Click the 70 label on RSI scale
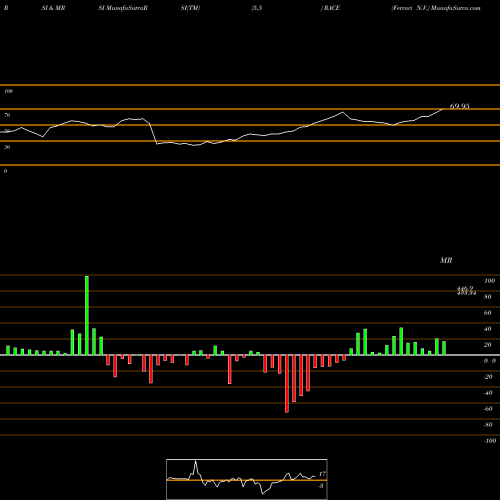500x500 pixels. tap(7, 115)
